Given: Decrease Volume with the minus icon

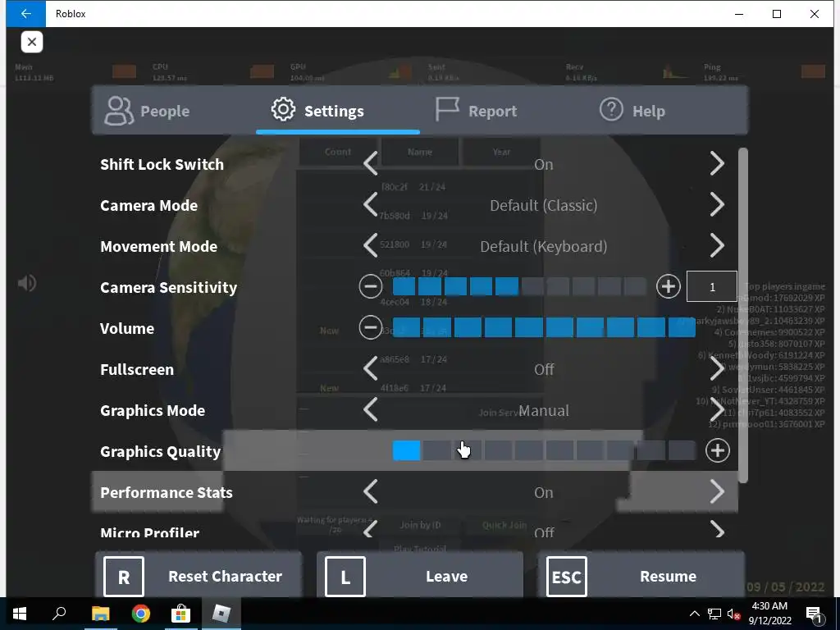Looking at the screenshot, I should coord(371,327).
